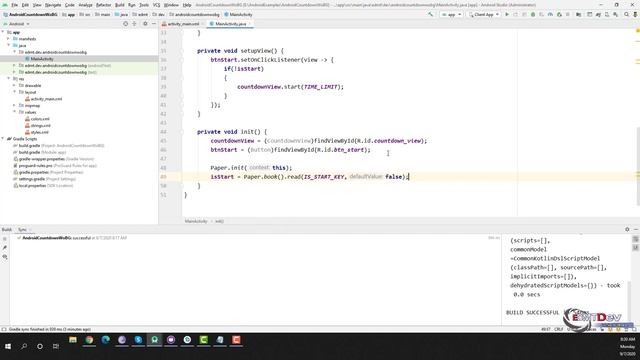The width and height of the screenshot is (640, 360).
Task: Open Microsoft Edge from the taskbar
Action: 105,340
